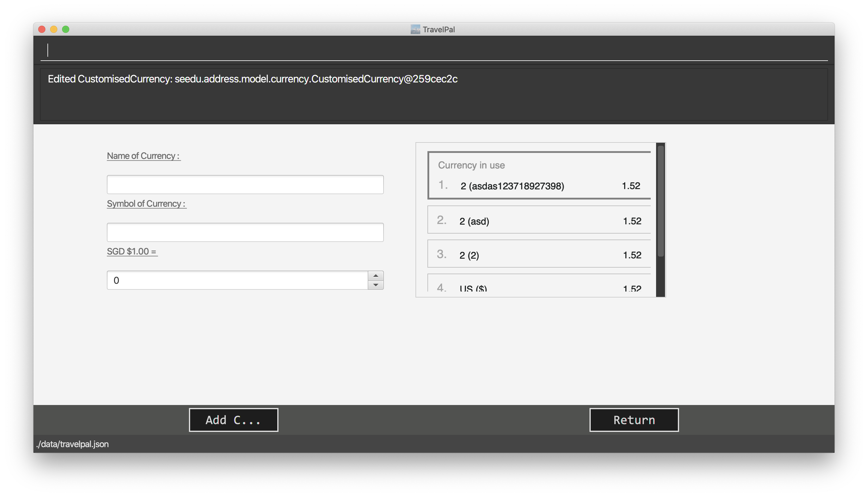Click the Edited CustomisedCurrency result message
Screen dimensions: 868x497
pos(253,79)
